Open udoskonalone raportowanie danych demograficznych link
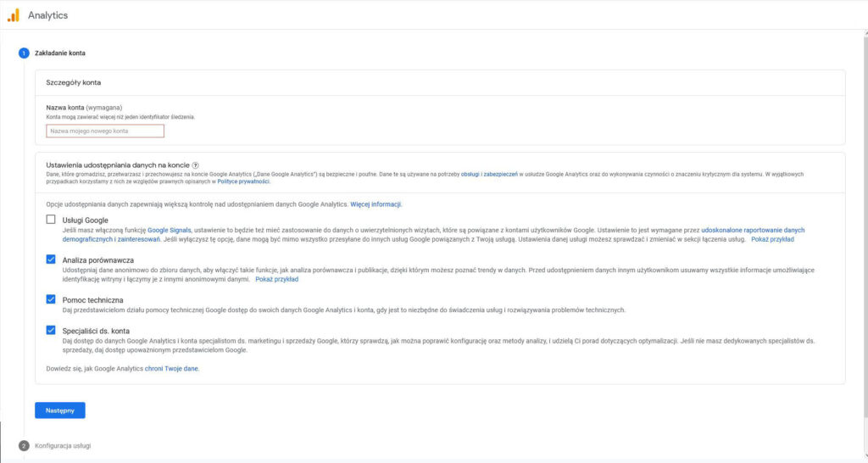This screenshot has height=463, width=868. pos(753,230)
